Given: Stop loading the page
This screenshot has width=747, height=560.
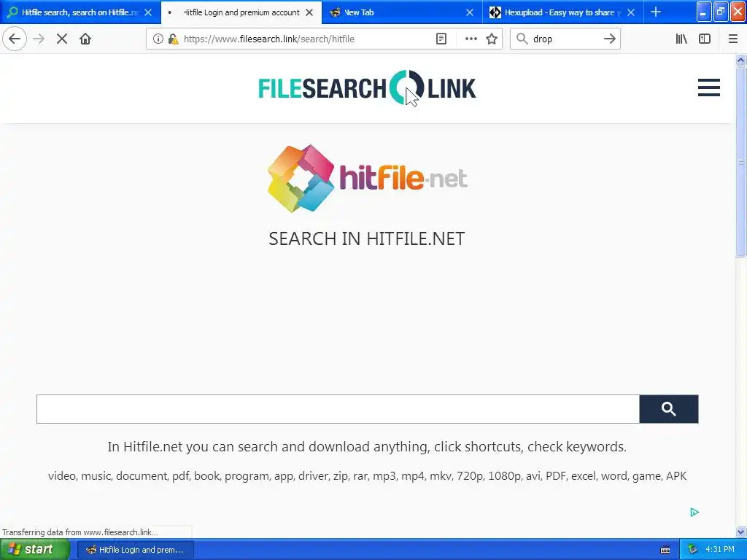Looking at the screenshot, I should click(x=62, y=39).
